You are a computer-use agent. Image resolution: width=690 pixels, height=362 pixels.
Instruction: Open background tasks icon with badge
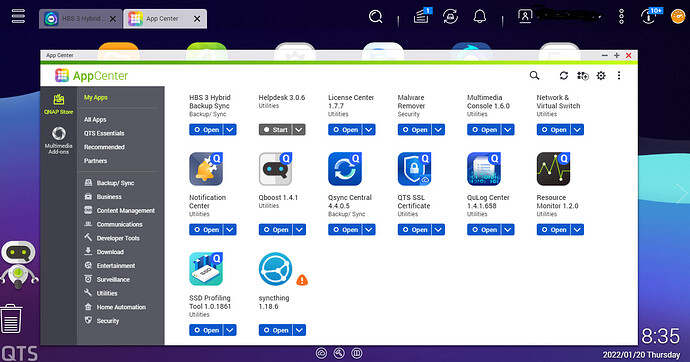(x=422, y=16)
